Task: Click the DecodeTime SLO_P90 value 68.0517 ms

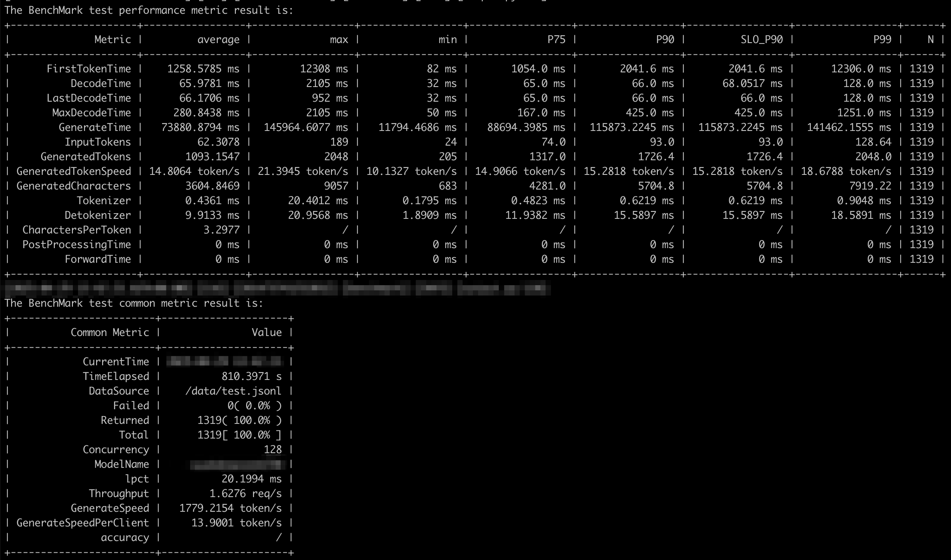Action: pyautogui.click(x=753, y=84)
